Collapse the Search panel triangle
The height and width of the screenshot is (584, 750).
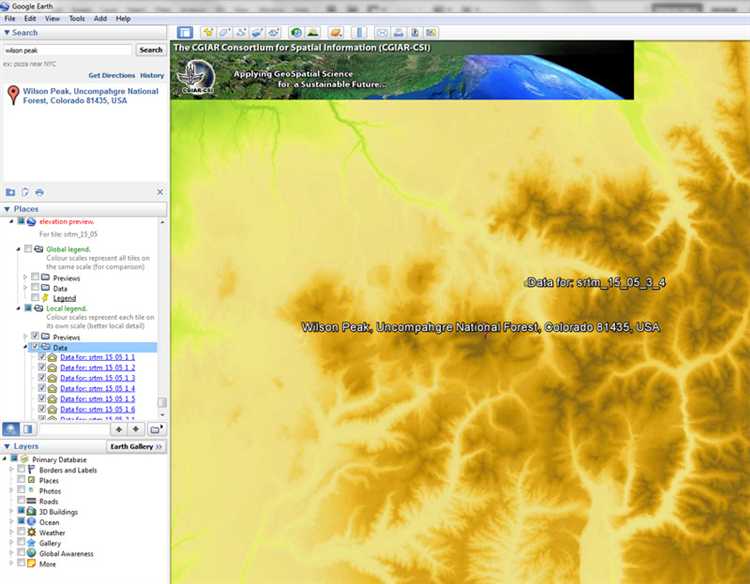7,33
